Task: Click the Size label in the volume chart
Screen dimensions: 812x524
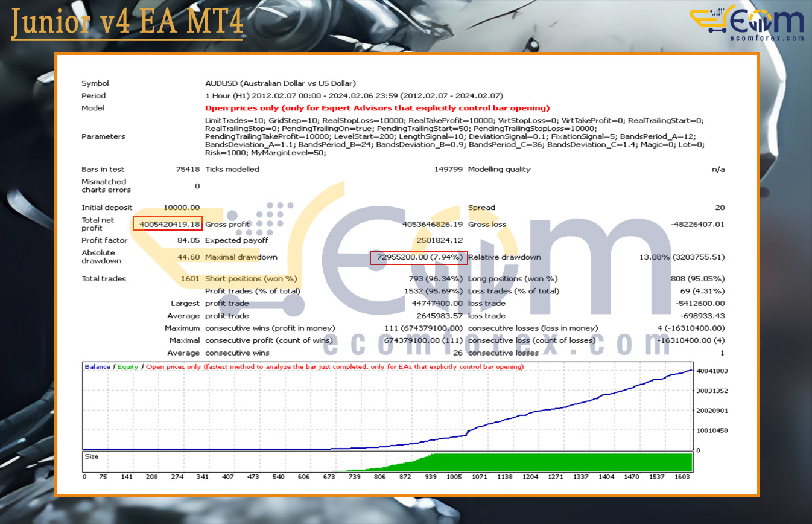Action: pyautogui.click(x=91, y=457)
